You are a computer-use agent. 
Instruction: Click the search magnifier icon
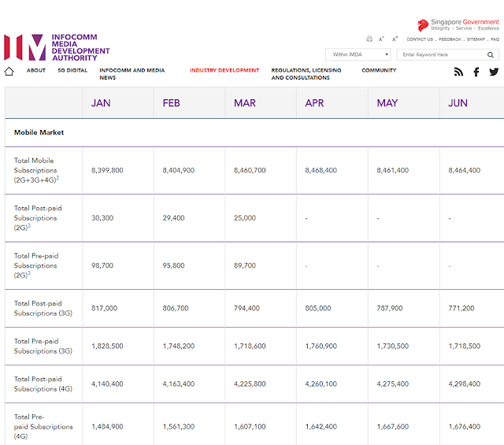point(490,54)
